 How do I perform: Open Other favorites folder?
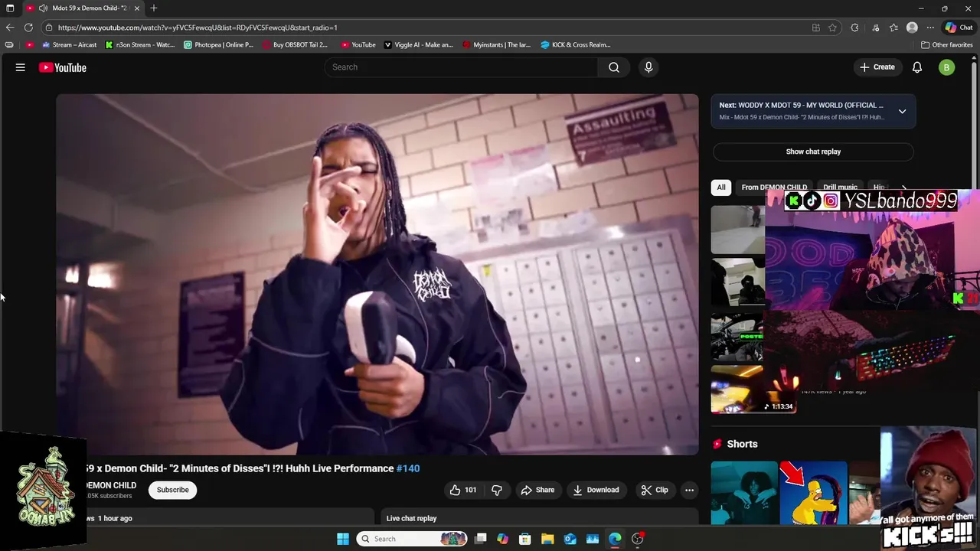pos(947,45)
